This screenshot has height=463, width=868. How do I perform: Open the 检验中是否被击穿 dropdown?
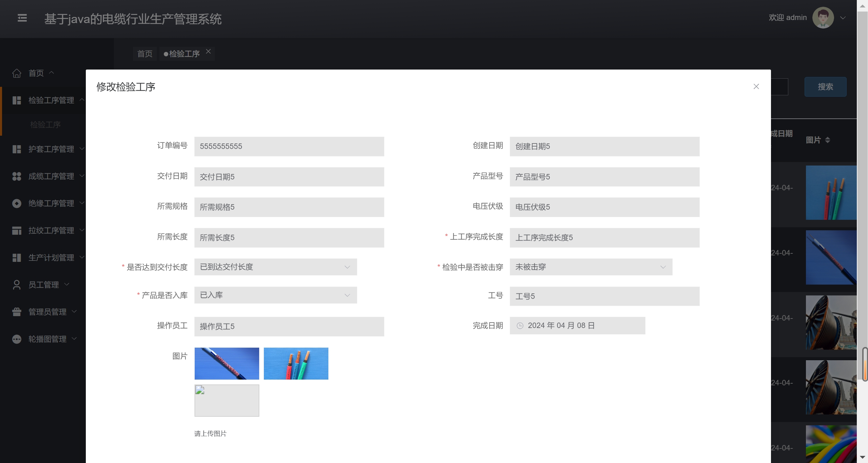(591, 267)
